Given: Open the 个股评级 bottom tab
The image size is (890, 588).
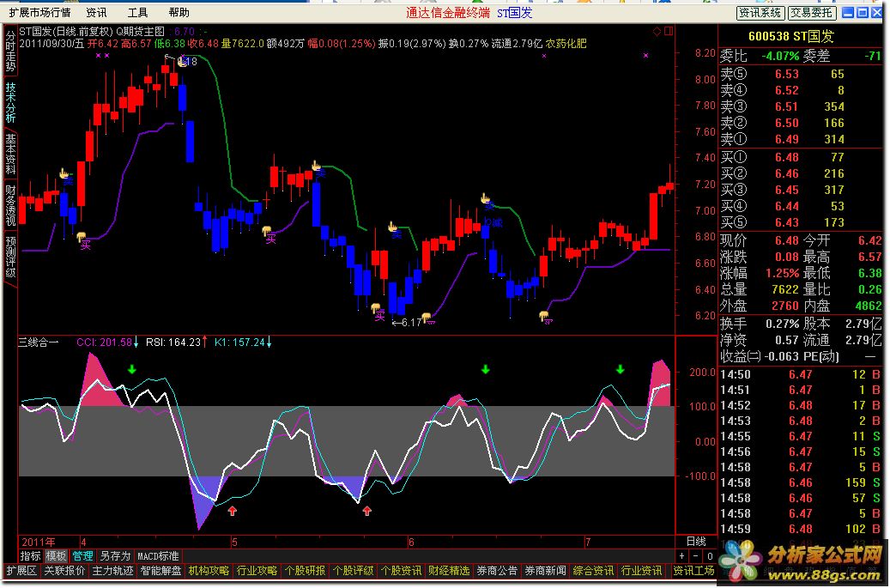Looking at the screenshot, I should (353, 571).
